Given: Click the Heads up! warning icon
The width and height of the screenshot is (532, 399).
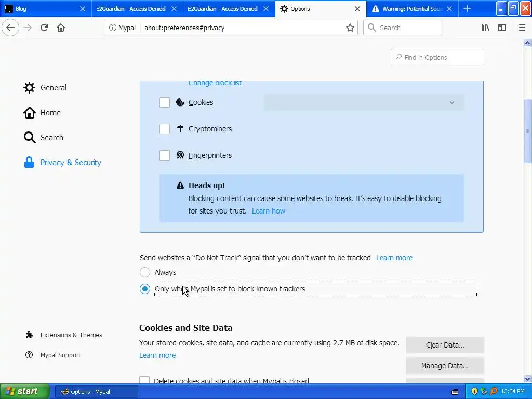Looking at the screenshot, I should click(x=180, y=185).
